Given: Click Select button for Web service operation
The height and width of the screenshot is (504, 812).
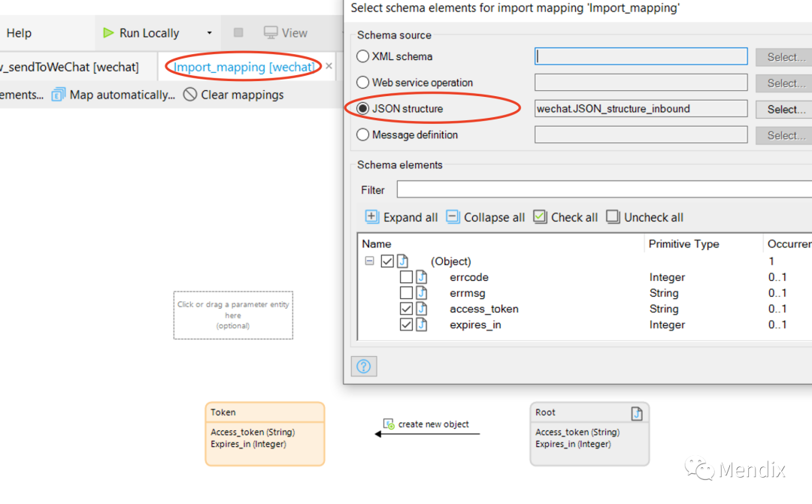Looking at the screenshot, I should pyautogui.click(x=784, y=83).
